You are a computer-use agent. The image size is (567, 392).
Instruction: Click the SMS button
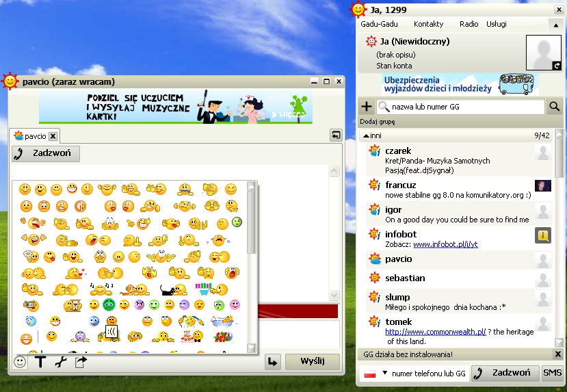552,373
